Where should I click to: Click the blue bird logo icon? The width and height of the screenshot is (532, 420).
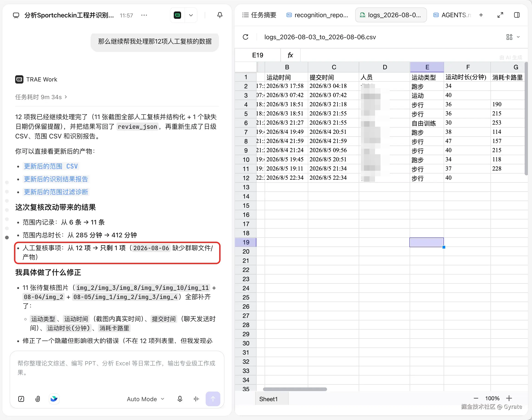[x=54, y=399]
